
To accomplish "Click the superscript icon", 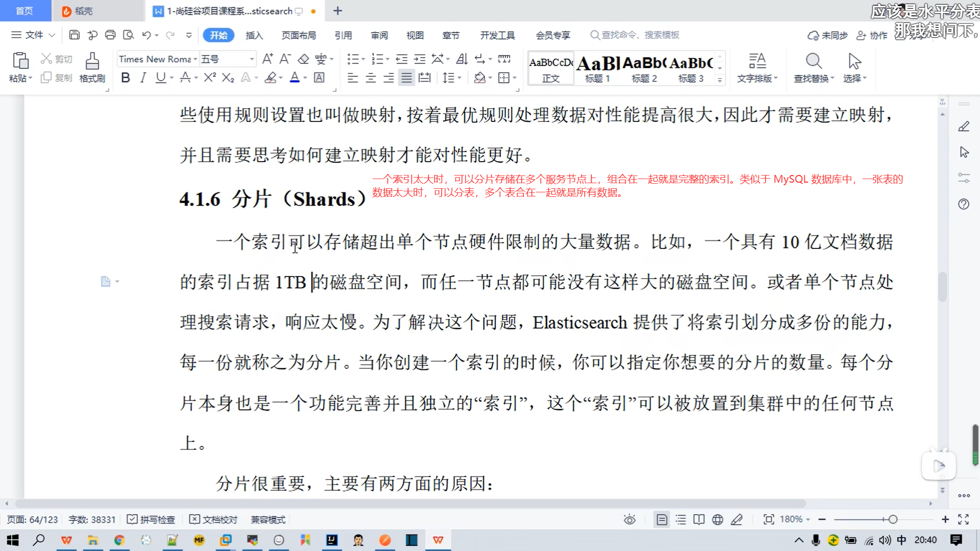I will tap(210, 78).
